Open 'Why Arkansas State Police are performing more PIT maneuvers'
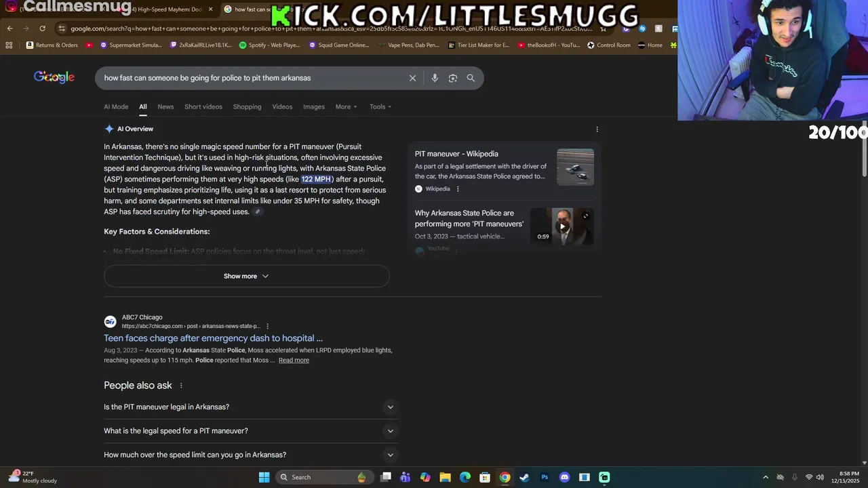Viewport: 868px width, 488px height. (469, 218)
